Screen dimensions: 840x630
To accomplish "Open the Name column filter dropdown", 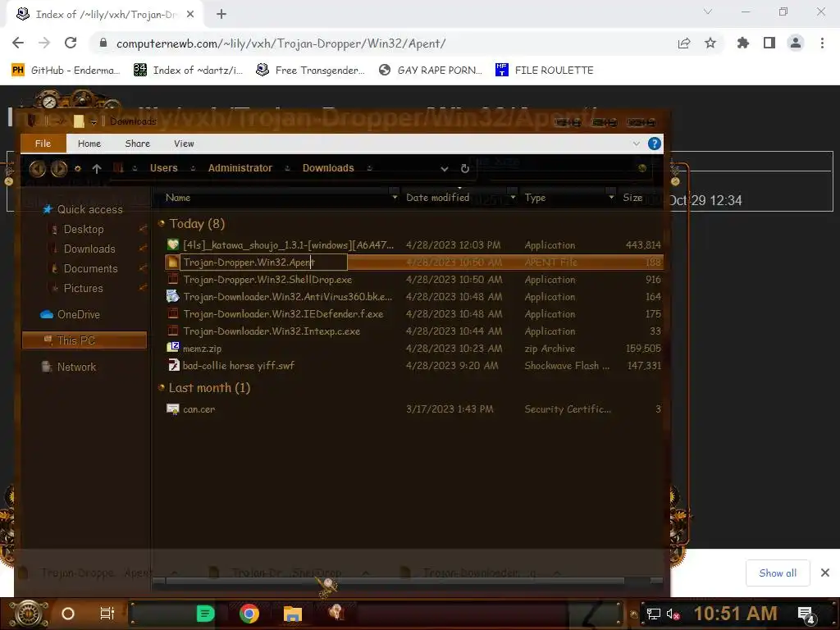I will (395, 198).
